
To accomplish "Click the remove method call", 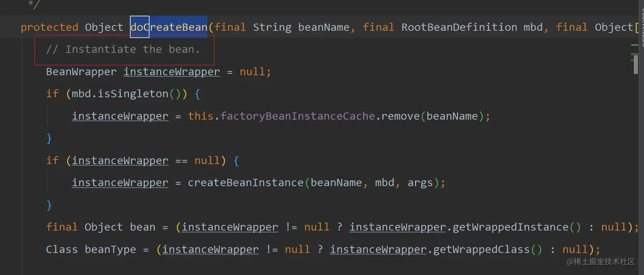I will pyautogui.click(x=401, y=116).
